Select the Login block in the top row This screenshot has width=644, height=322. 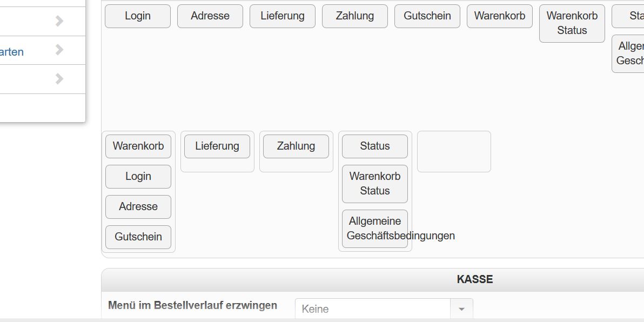click(138, 16)
